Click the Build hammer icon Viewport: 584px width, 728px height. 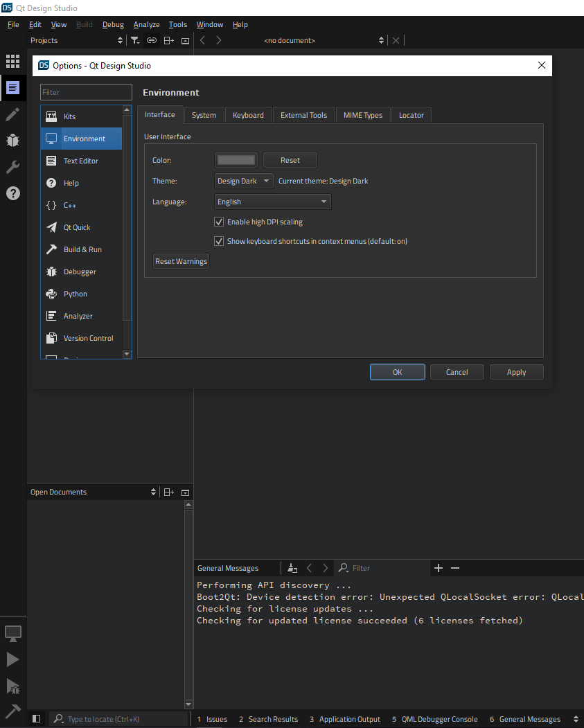pyautogui.click(x=12, y=711)
